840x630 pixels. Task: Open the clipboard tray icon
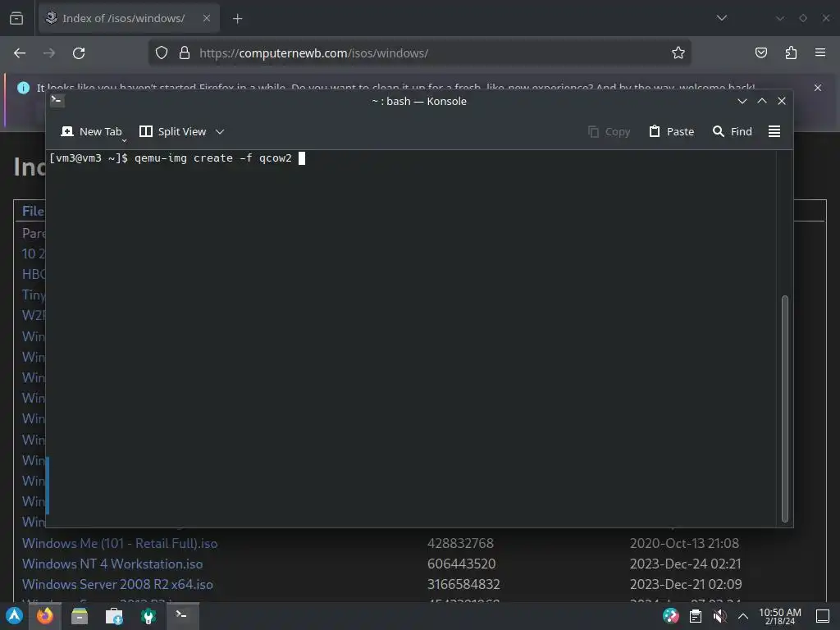pos(696,616)
